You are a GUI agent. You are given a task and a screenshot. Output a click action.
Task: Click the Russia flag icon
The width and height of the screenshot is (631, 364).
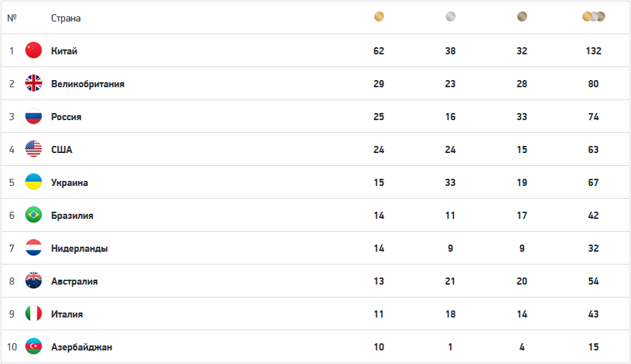(34, 116)
